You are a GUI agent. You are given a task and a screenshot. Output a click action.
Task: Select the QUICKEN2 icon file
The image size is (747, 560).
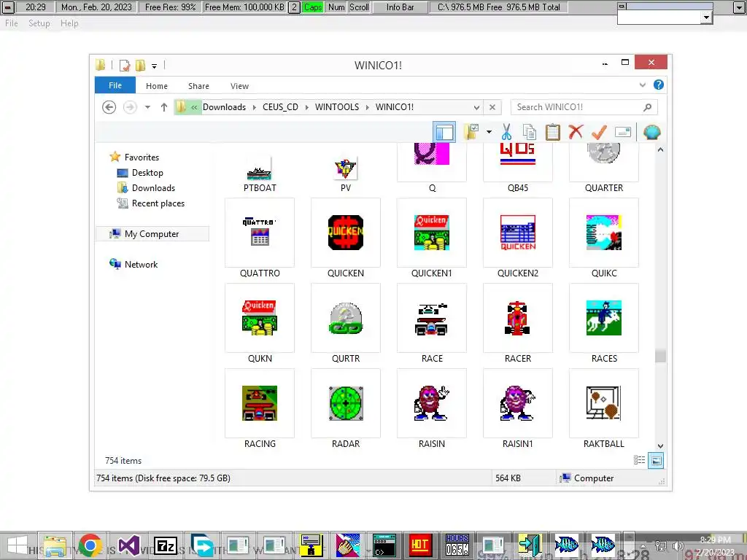(x=518, y=238)
